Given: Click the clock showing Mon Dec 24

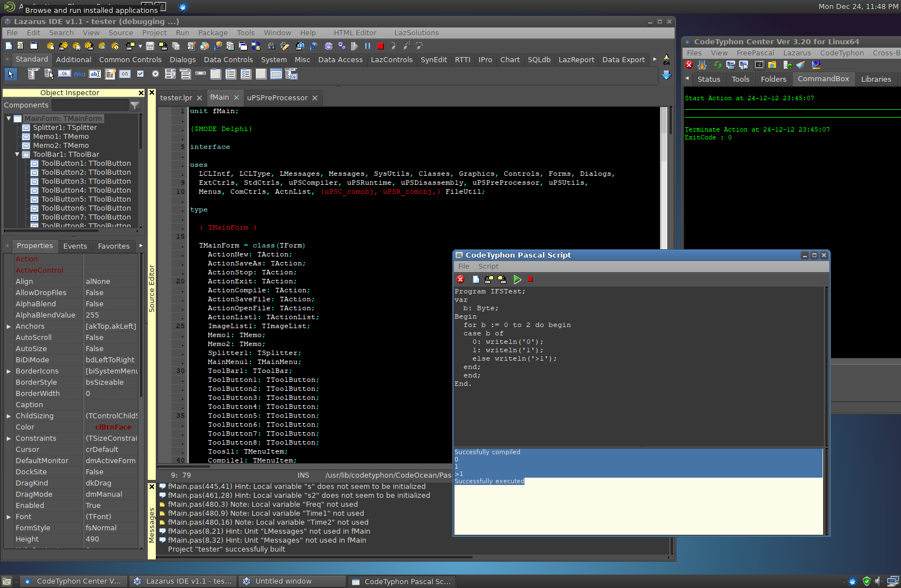Looking at the screenshot, I should tap(858, 7).
